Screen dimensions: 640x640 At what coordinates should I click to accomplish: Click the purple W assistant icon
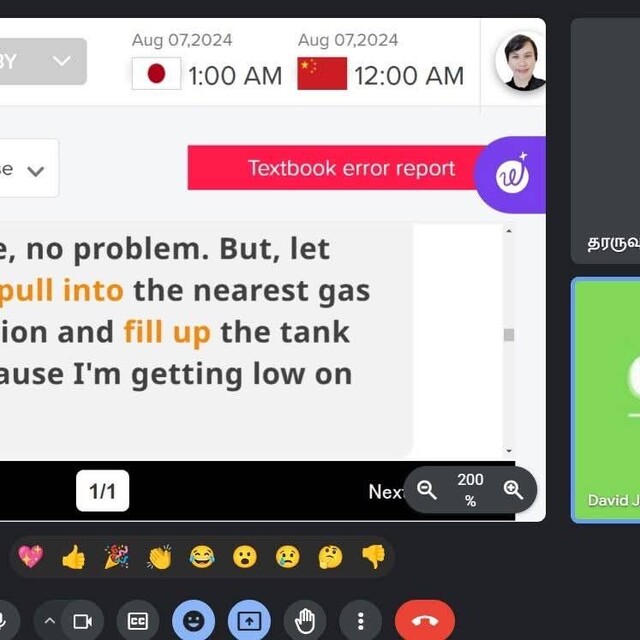[512, 175]
